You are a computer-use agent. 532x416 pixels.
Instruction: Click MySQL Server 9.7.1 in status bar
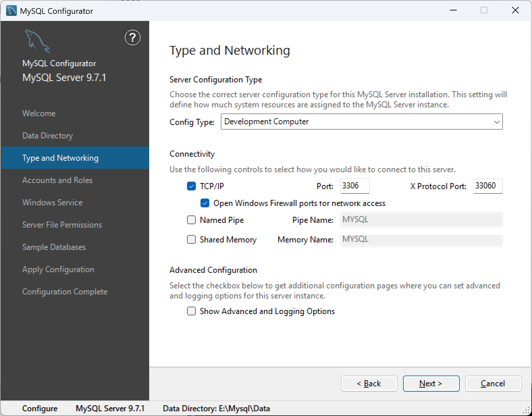tap(110, 409)
